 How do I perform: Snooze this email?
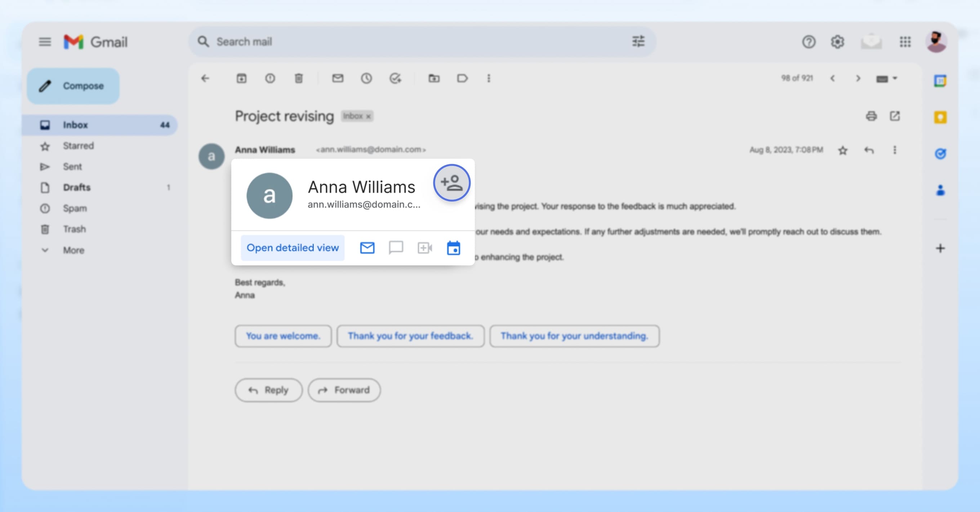point(366,78)
